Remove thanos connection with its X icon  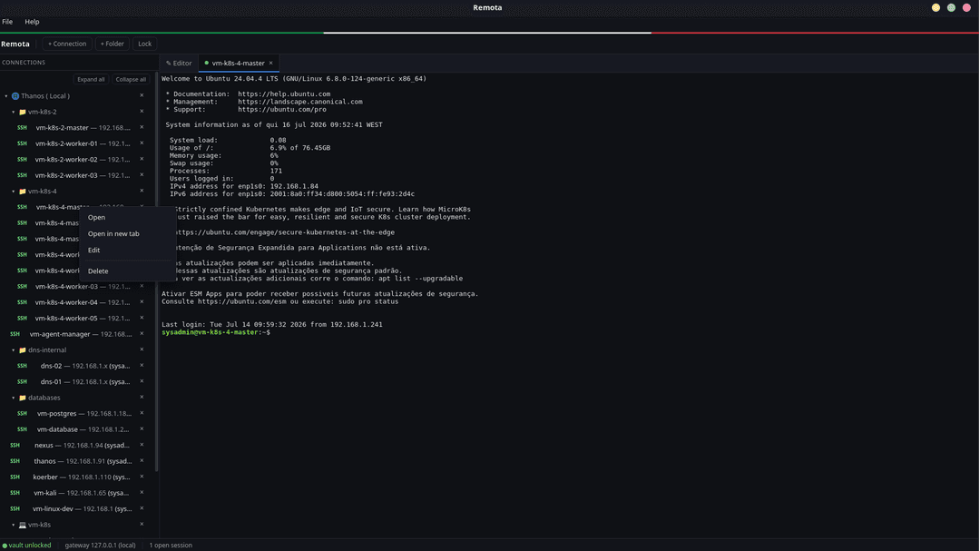point(142,460)
